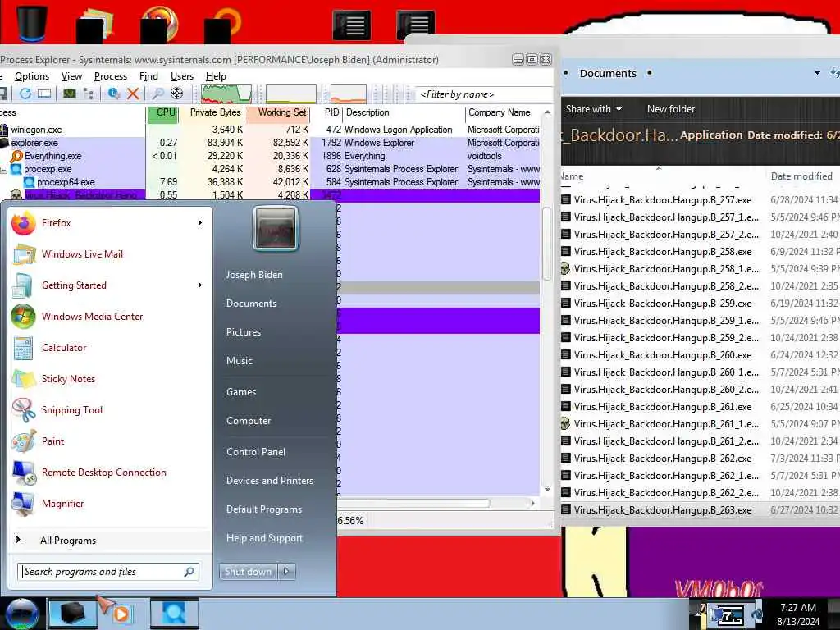Click the Snipping Tool scissors icon
The width and height of the screenshot is (840, 630).
tap(23, 410)
